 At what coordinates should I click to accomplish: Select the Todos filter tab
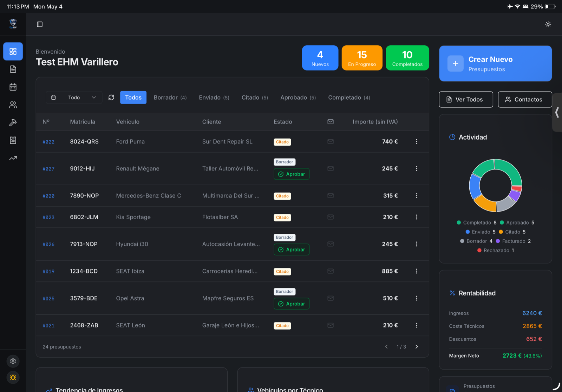[133, 98]
